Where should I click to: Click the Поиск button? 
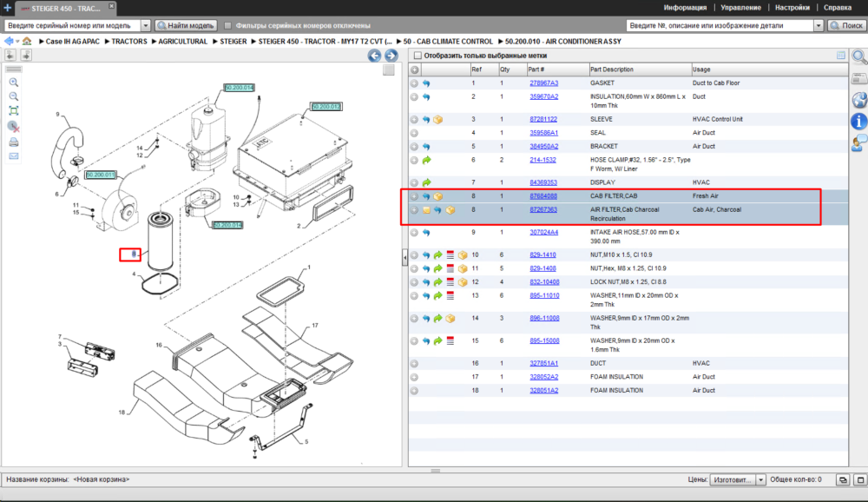[x=847, y=25]
